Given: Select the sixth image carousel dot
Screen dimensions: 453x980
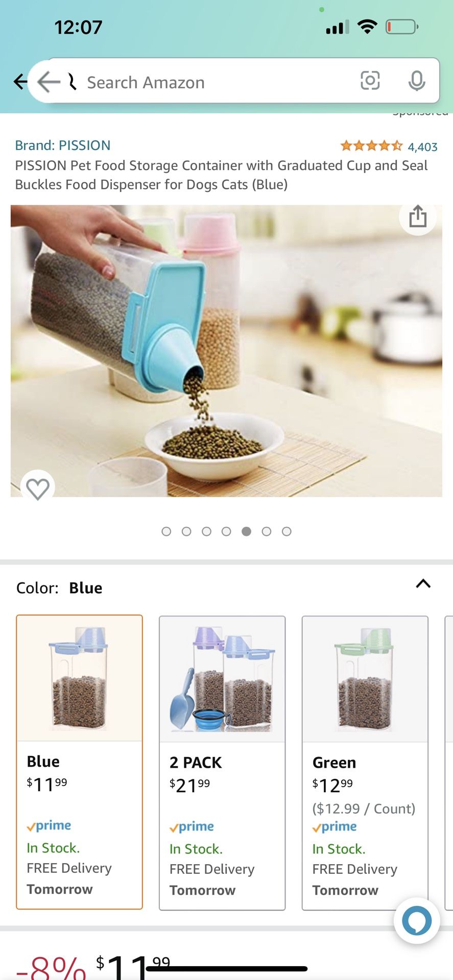Looking at the screenshot, I should click(x=266, y=531).
